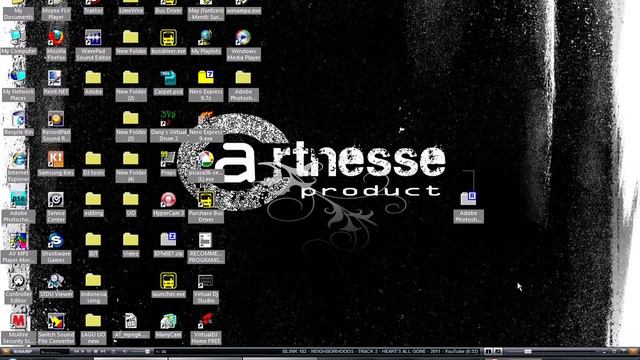Select the IDTx087.zip archive
The image size is (640, 360).
(168, 240)
